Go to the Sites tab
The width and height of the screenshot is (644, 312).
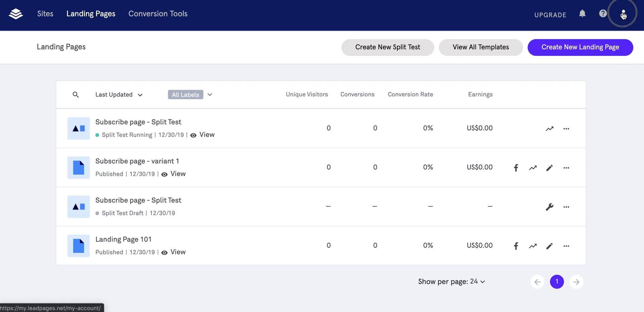click(x=45, y=14)
